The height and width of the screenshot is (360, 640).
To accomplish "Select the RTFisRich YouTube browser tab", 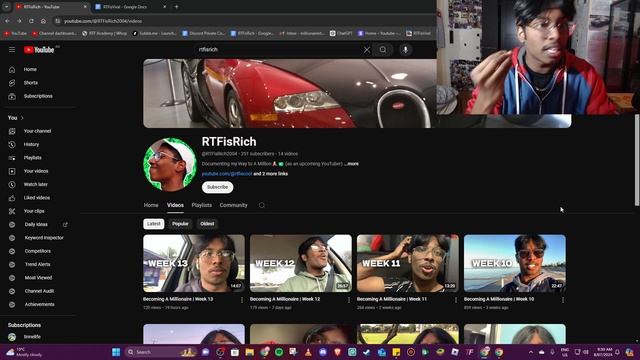I will tap(51, 7).
